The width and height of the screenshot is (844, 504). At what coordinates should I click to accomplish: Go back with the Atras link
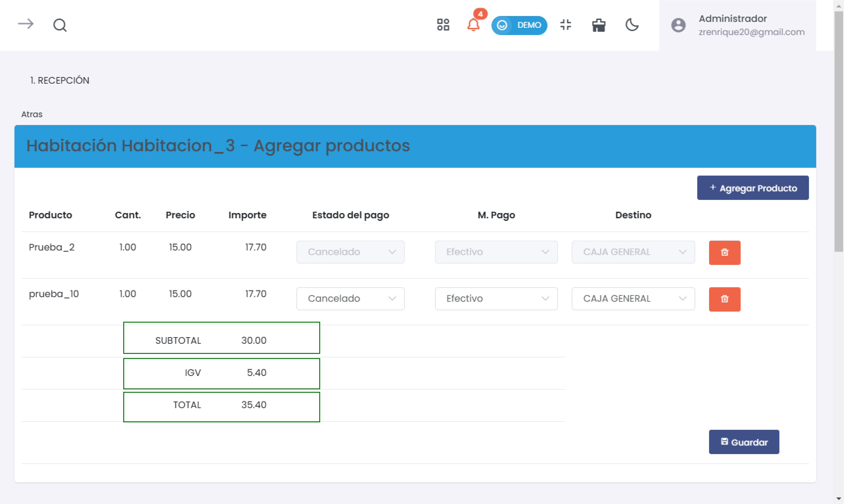(x=32, y=114)
